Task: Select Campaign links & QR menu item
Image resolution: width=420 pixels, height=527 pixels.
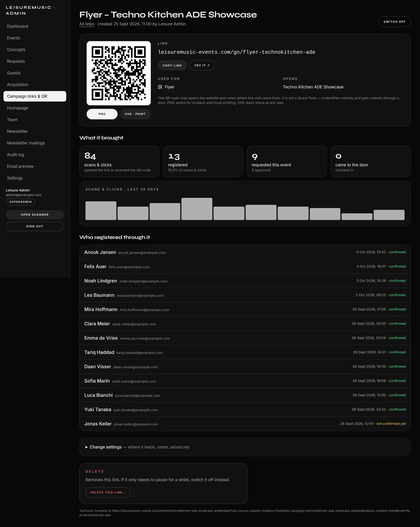Action: (35, 96)
